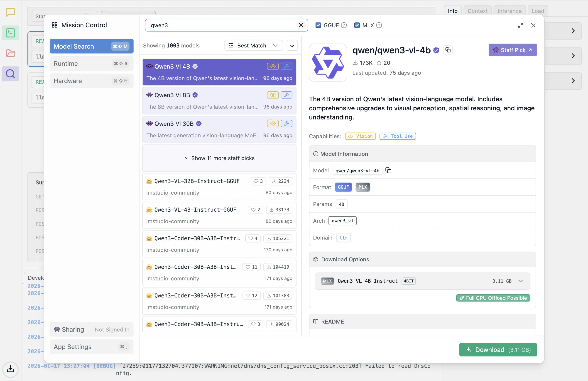Select the MLX format toggle in Model Information
This screenshot has width=588, height=381.
(x=363, y=187)
